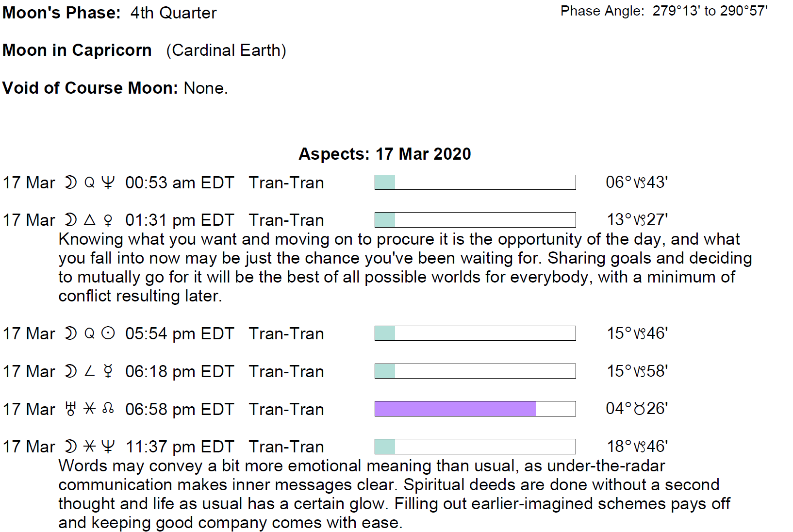Image resolution: width=793 pixels, height=532 pixels.
Task: Click the "Void of Course Moon" label
Action: point(90,88)
